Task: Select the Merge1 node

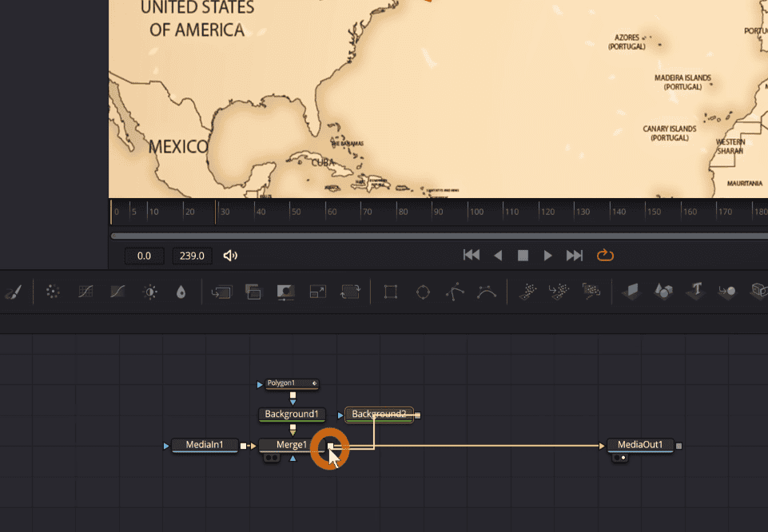Action: [292, 445]
